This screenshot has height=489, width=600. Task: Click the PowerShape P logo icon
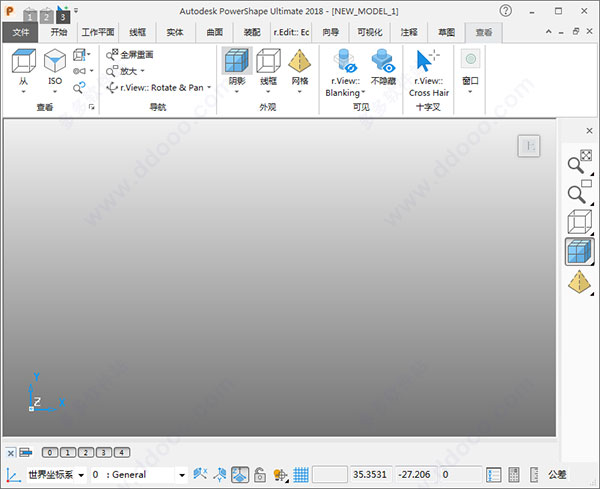pos(10,11)
